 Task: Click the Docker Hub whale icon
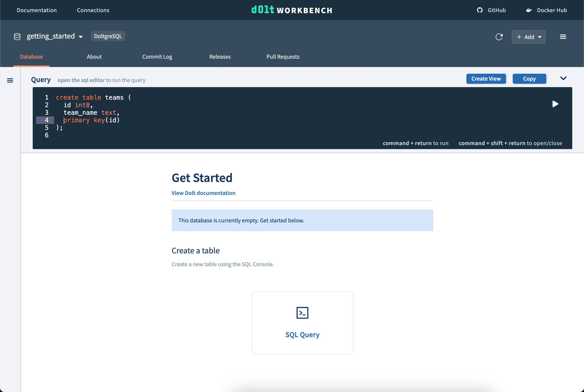pyautogui.click(x=529, y=10)
